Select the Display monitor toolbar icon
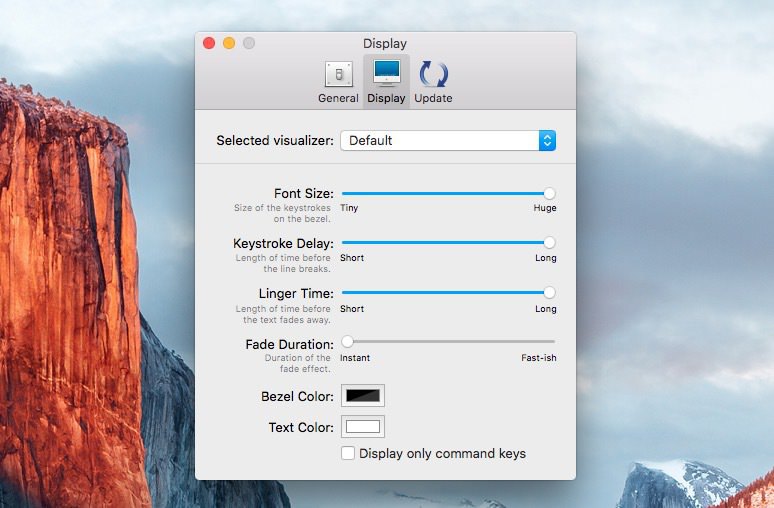The width and height of the screenshot is (774, 508). [x=387, y=73]
